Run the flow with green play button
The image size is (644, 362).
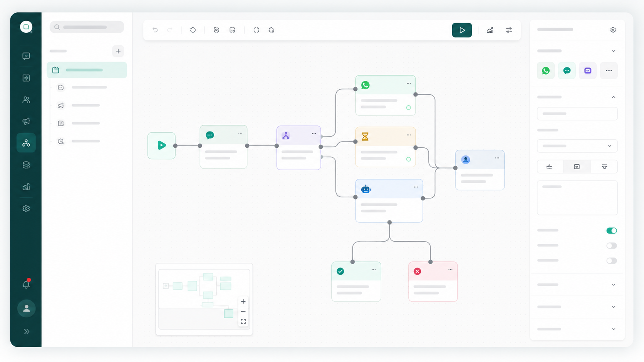point(462,30)
